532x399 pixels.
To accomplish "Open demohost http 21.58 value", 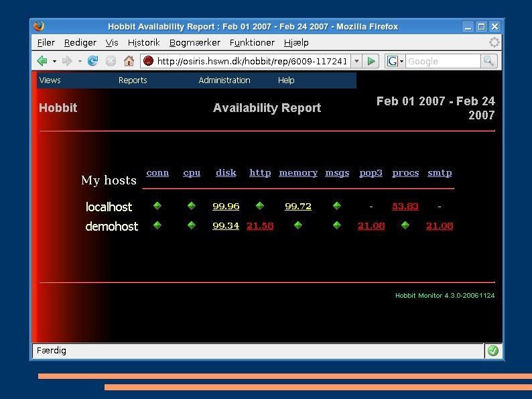I will [x=260, y=226].
